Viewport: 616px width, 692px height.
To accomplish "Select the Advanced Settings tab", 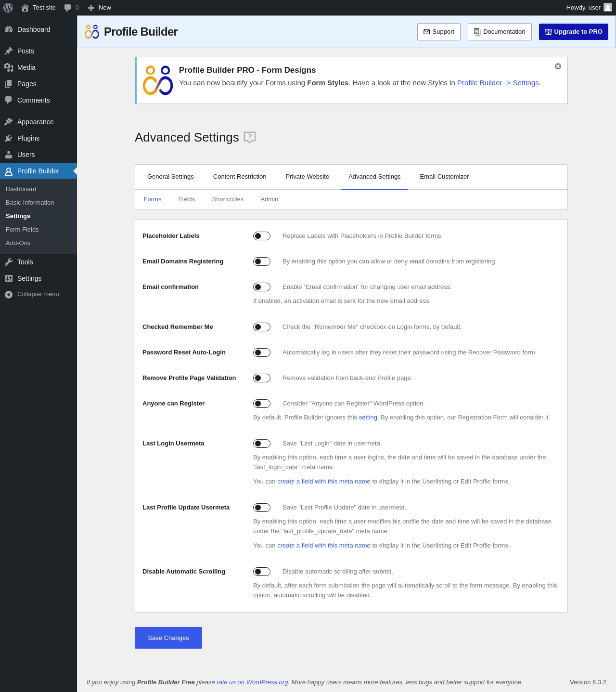I will coord(374,177).
